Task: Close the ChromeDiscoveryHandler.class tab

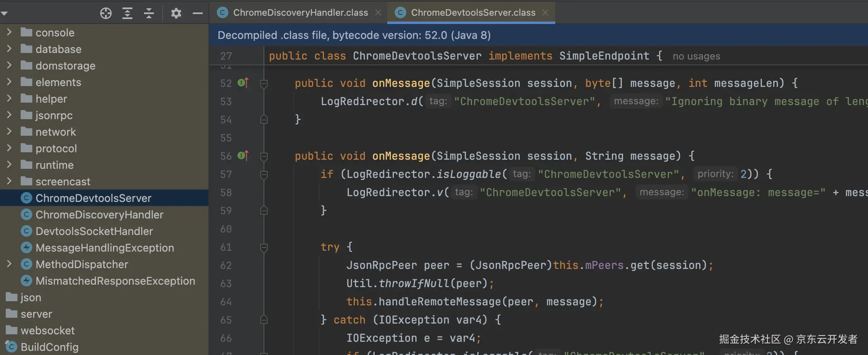Action: [378, 13]
